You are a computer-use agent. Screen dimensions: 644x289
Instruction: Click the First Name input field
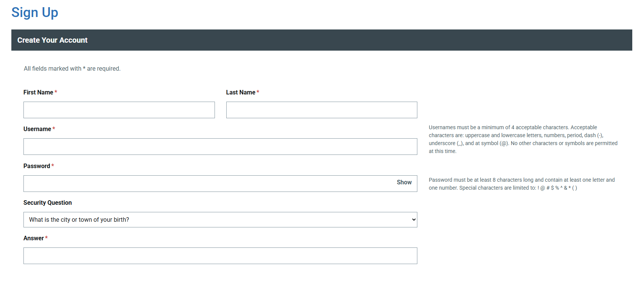119,110
